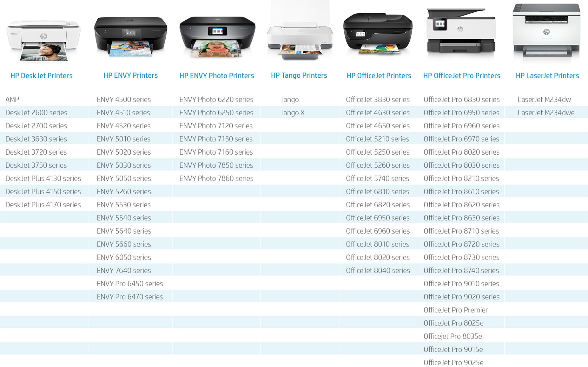Select ENVY Photo 6220 series
Viewport: 588px width, 367px height.
pyautogui.click(x=216, y=100)
